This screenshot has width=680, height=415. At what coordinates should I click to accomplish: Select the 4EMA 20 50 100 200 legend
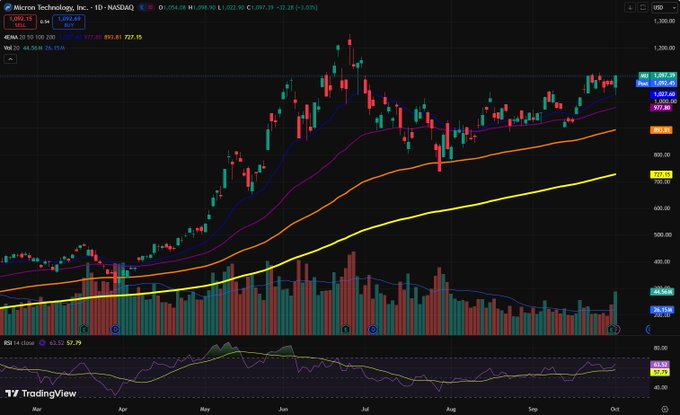click(29, 37)
